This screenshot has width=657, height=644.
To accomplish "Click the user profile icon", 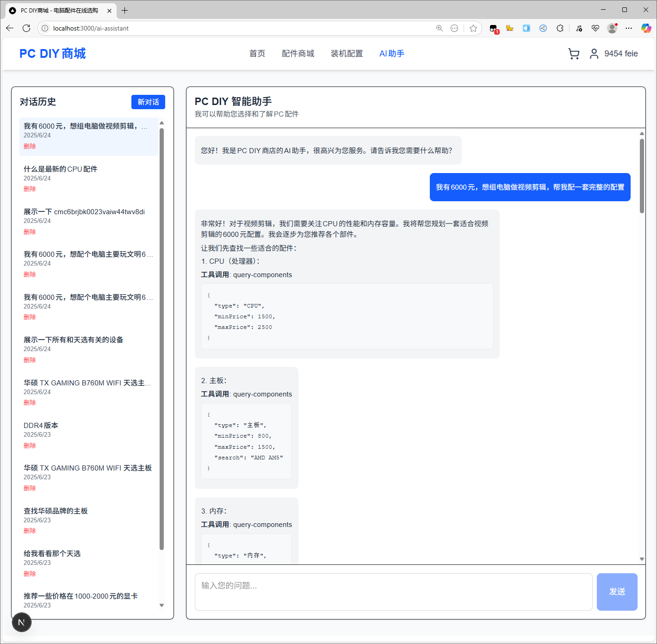I will (x=594, y=54).
